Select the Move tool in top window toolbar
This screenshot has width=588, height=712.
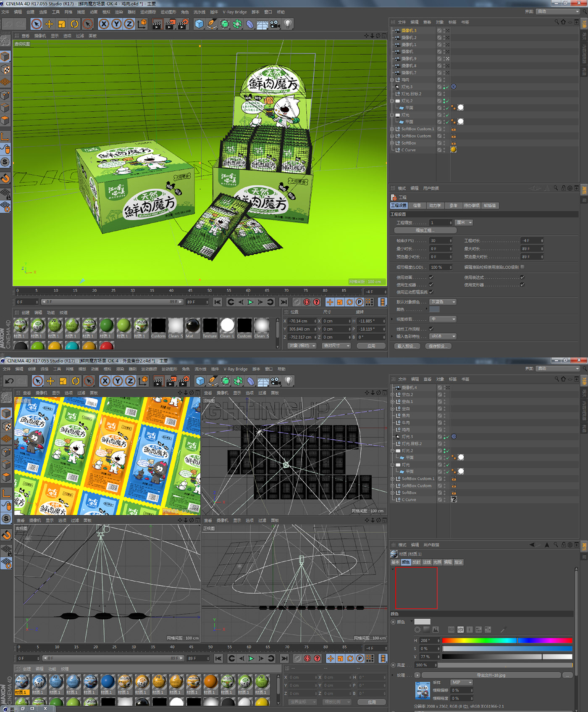[x=49, y=24]
